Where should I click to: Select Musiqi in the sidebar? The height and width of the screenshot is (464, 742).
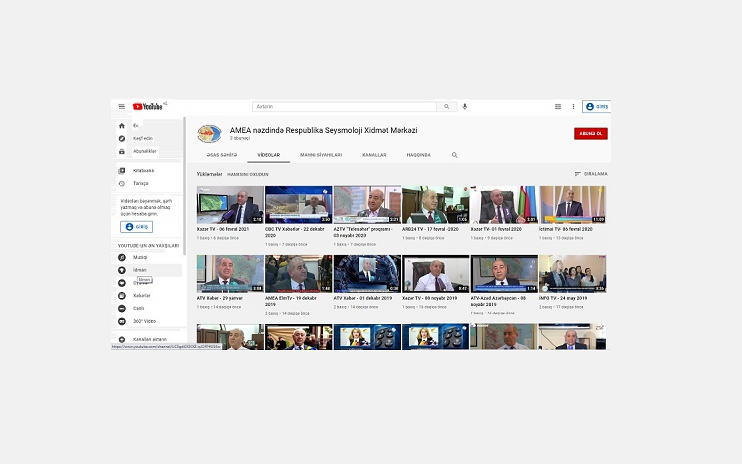pyautogui.click(x=140, y=257)
